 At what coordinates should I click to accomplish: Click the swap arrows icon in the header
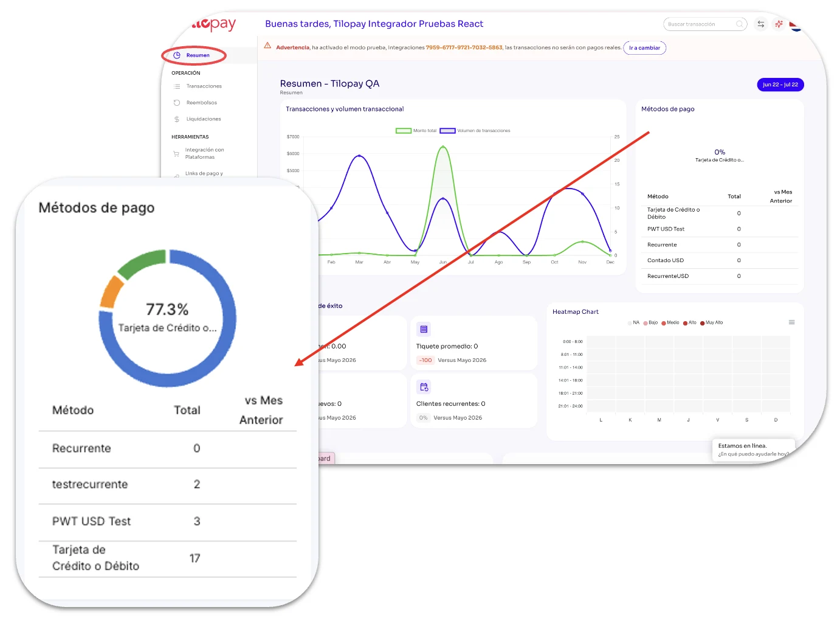click(x=760, y=24)
